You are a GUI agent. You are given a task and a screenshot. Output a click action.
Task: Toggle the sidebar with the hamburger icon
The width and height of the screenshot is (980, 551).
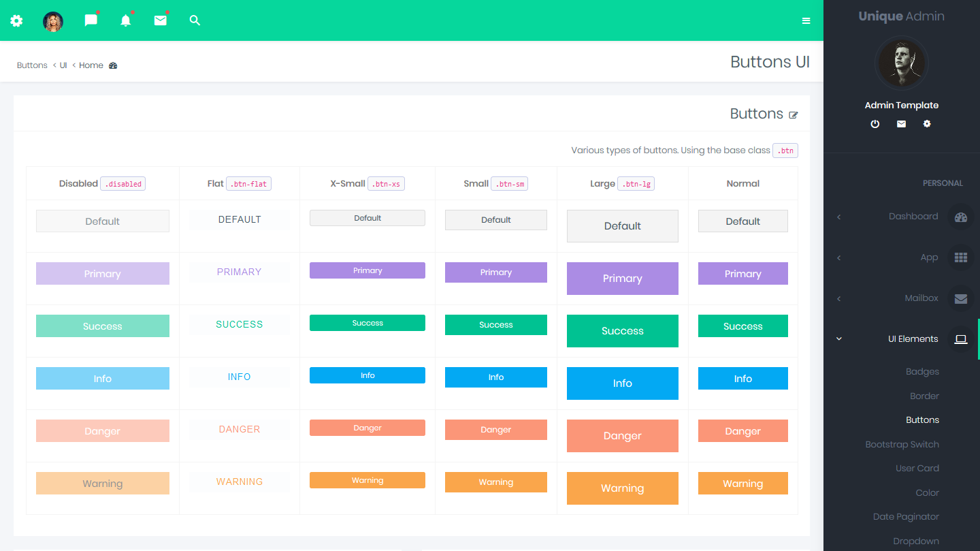(x=806, y=20)
